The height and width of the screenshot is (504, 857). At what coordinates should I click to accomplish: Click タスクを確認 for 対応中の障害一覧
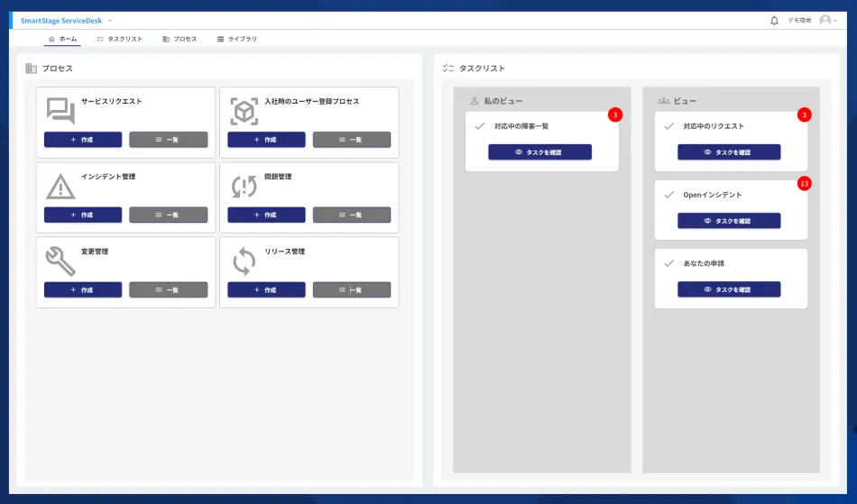point(540,152)
